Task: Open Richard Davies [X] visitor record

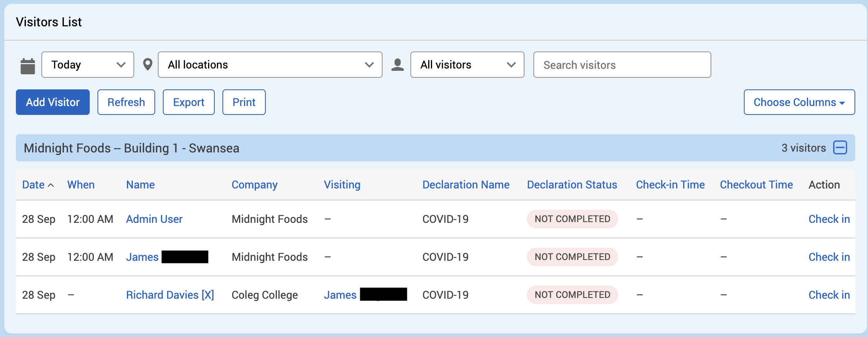Action: tap(170, 295)
